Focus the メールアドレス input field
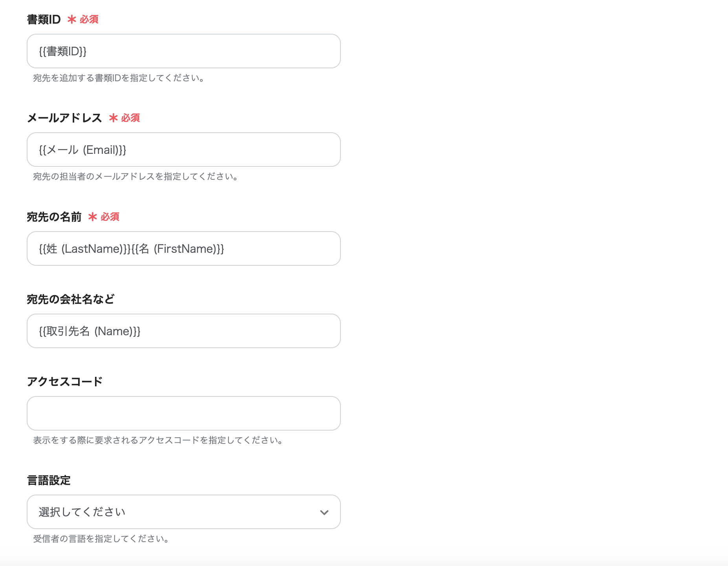Viewport: 728px width, 566px height. click(x=183, y=150)
